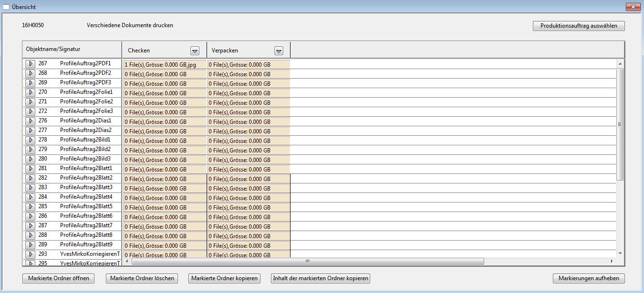Click the vertical scrollbar down arrow
This screenshot has width=644, height=293.
620,253
